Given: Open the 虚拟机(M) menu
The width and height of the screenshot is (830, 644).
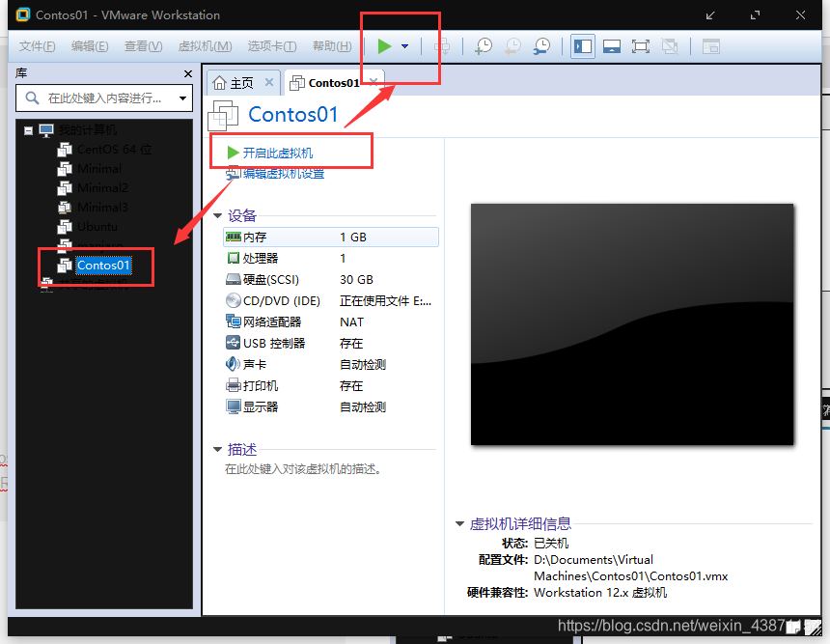Looking at the screenshot, I should coord(205,46).
